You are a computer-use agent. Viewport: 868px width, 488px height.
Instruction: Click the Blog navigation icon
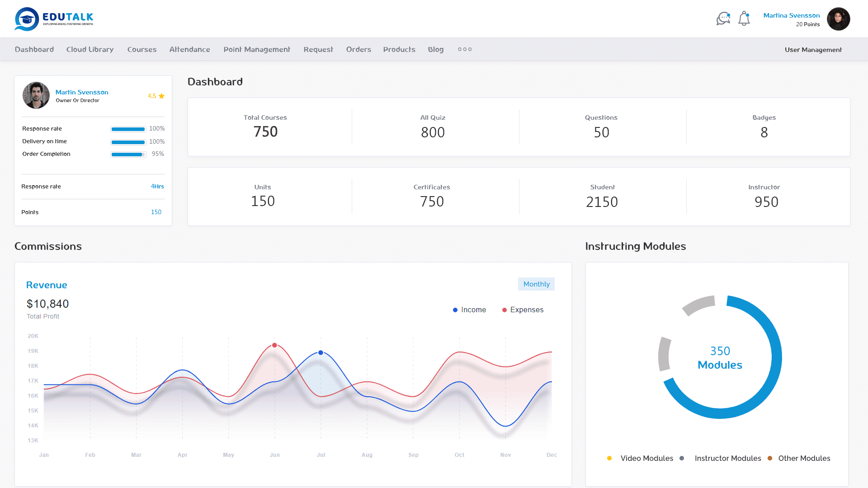click(436, 49)
